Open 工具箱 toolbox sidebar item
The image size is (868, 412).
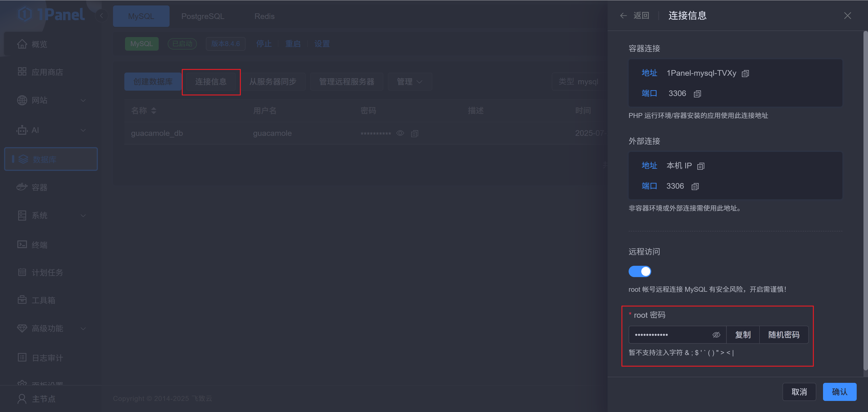coord(51,300)
